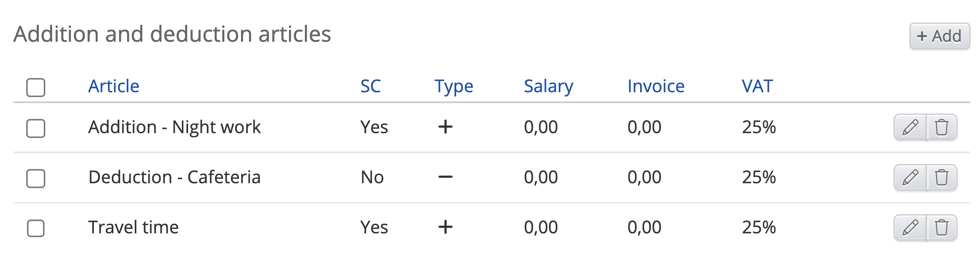The height and width of the screenshot is (263, 980).
Task: Edit the Addition - Night work article
Action: (910, 127)
